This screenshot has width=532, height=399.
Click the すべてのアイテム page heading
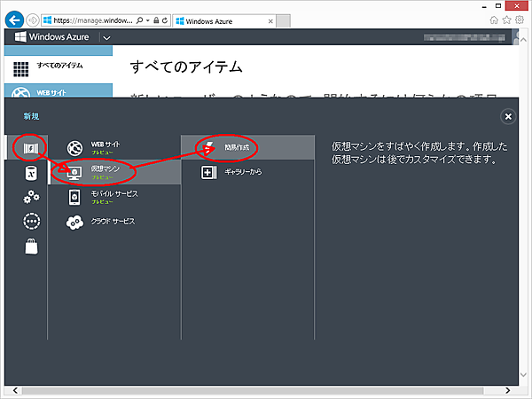coord(186,66)
